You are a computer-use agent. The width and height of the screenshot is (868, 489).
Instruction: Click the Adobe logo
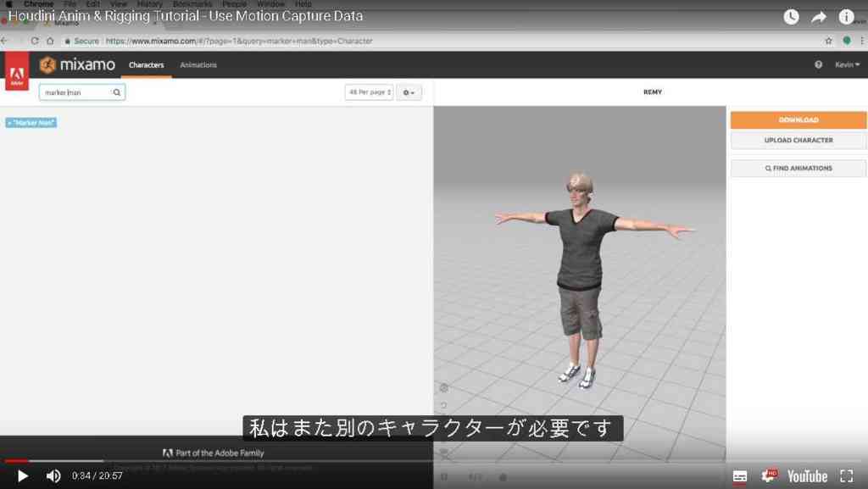point(17,71)
